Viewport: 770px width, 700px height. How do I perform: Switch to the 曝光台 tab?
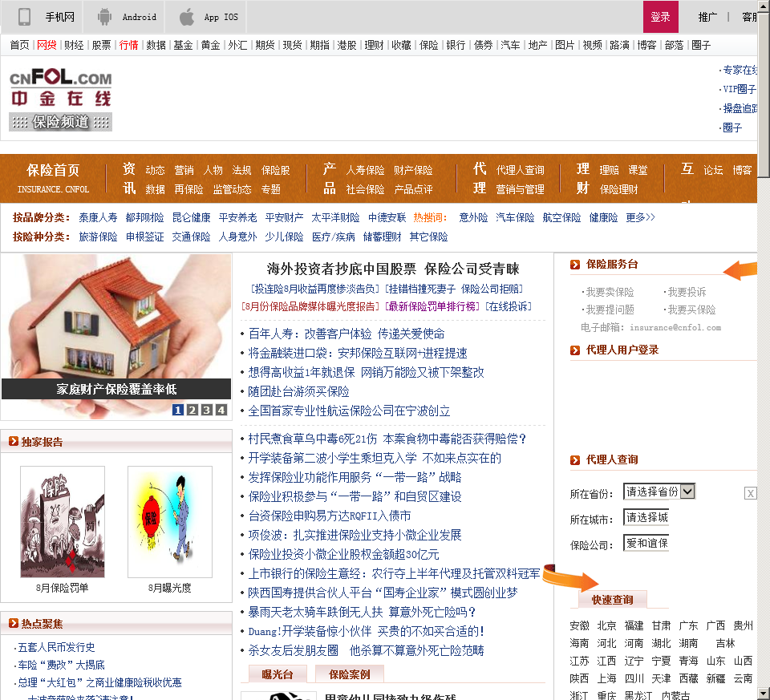point(278,674)
